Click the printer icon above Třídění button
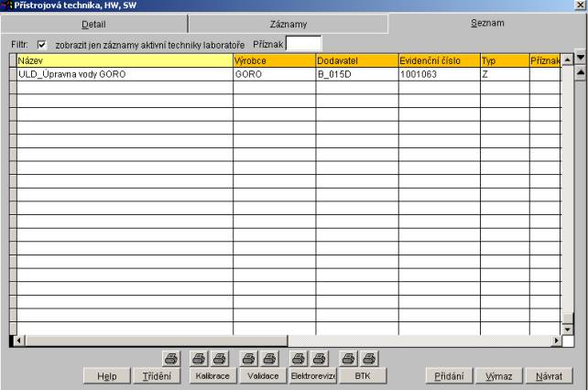The image size is (588, 390). point(169,360)
